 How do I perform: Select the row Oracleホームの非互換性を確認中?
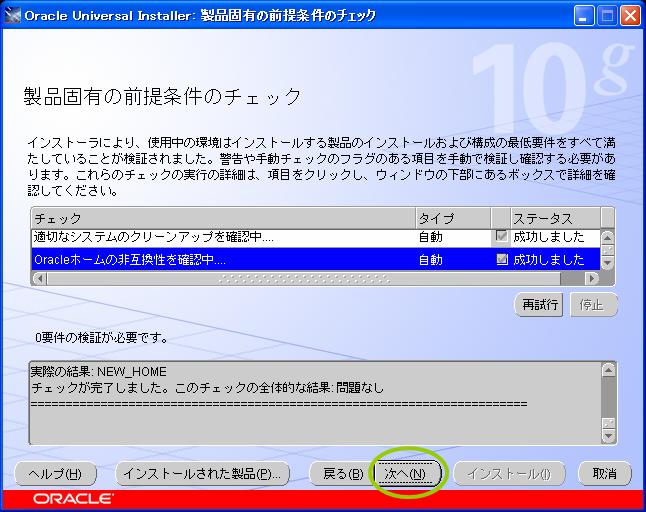point(316,260)
